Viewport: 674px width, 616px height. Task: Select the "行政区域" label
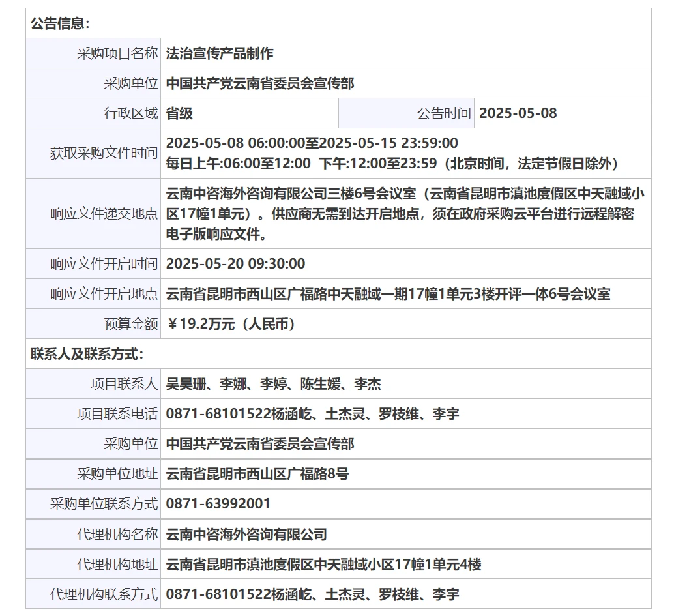(x=130, y=113)
